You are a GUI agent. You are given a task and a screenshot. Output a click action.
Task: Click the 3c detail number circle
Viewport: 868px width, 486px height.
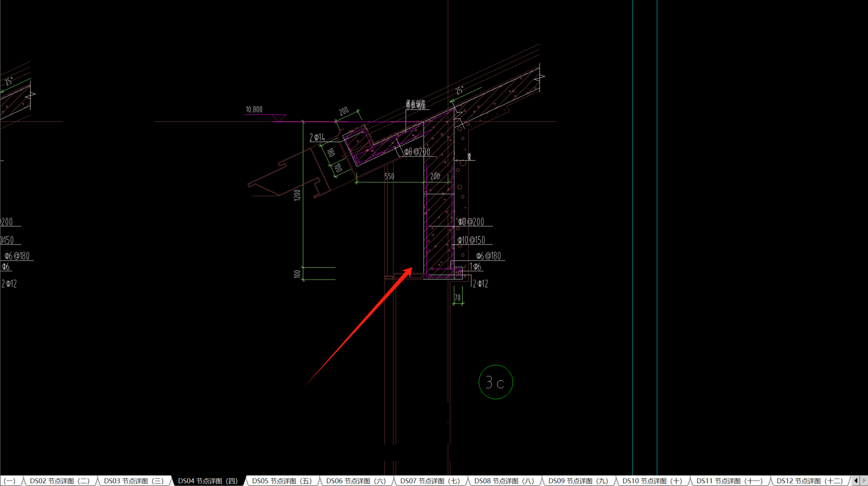495,382
